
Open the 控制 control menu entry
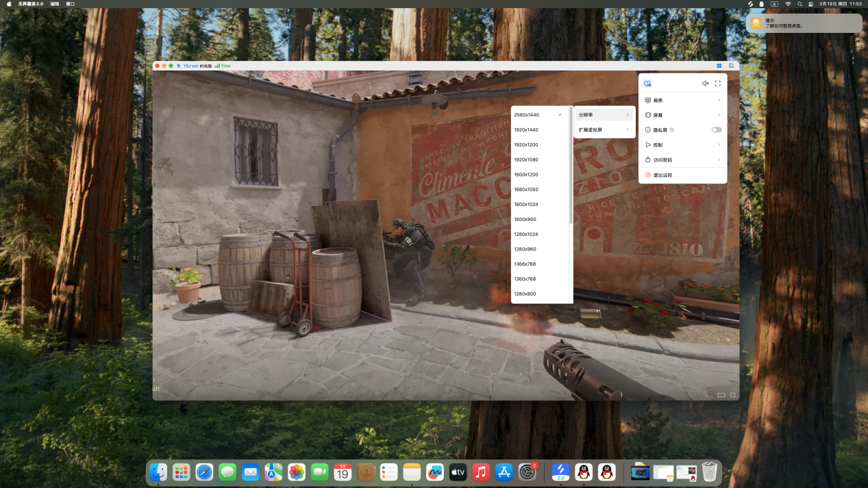[682, 145]
